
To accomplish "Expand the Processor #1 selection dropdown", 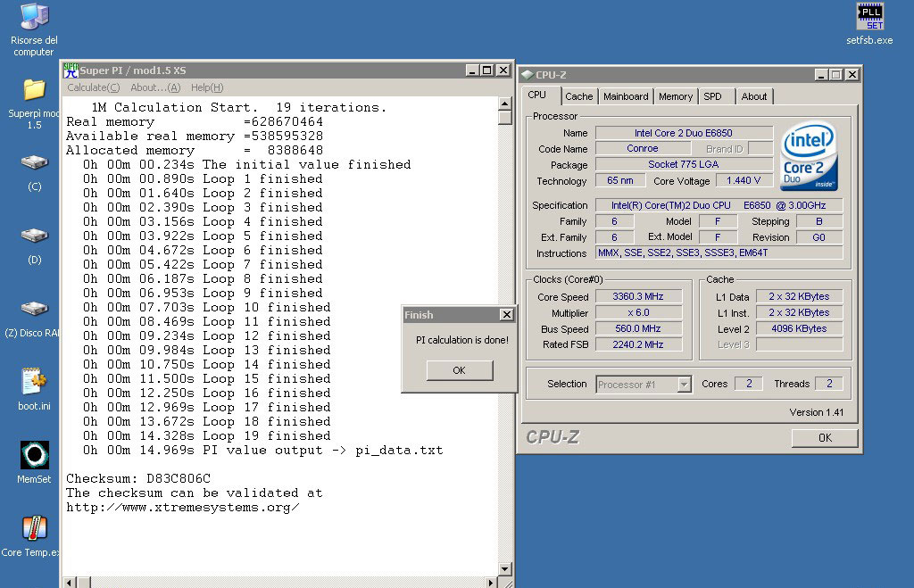I will pos(685,385).
